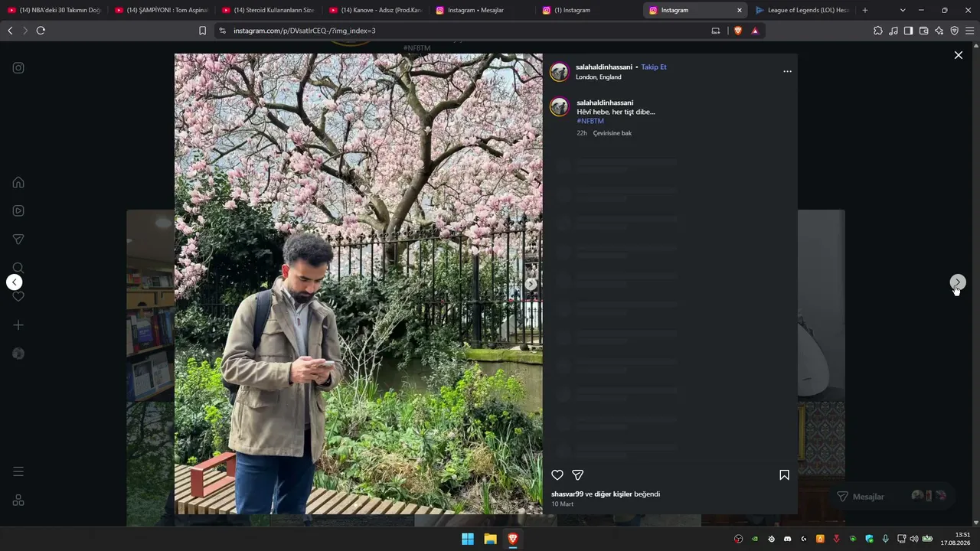The image size is (980, 551).
Task: Switch to 'League of Legends (LOL)' tab
Action: 802,10
